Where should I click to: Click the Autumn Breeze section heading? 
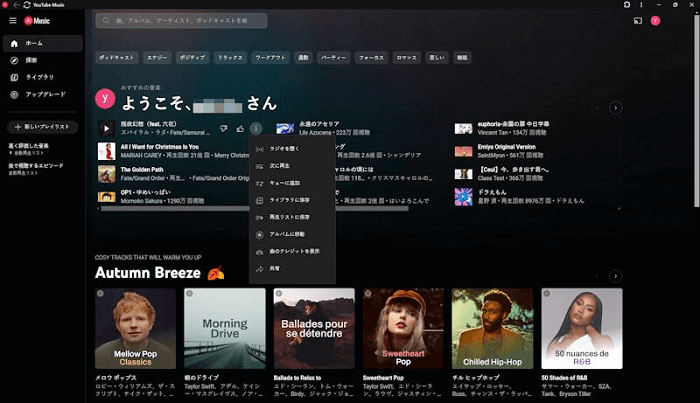pyautogui.click(x=159, y=273)
